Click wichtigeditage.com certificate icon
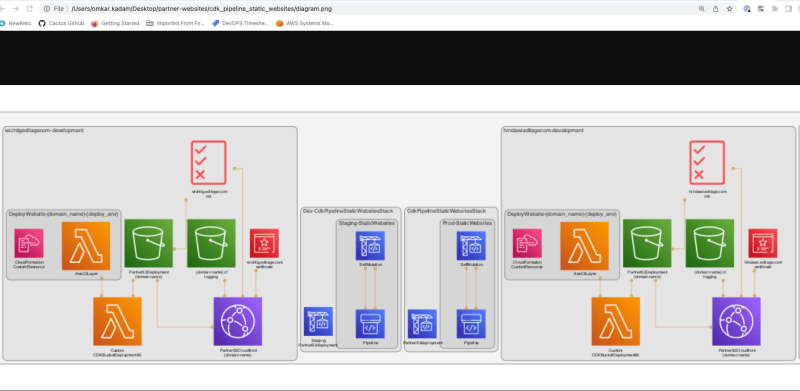 pos(264,243)
